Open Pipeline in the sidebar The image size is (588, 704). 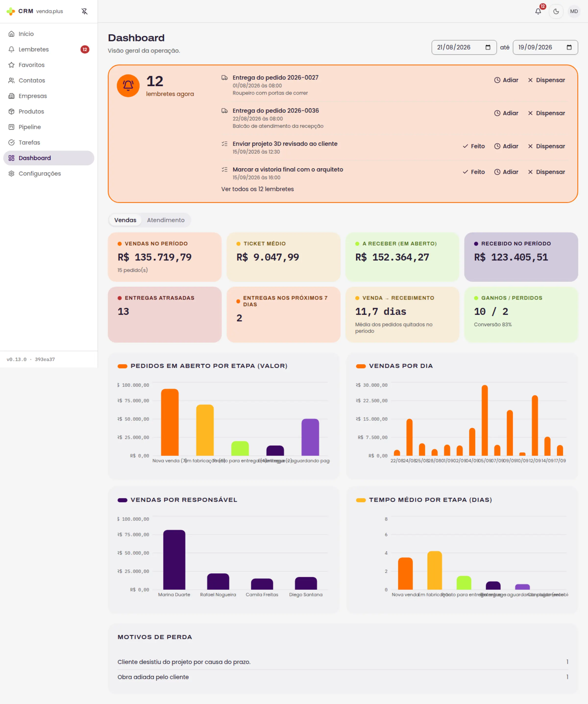click(49, 127)
